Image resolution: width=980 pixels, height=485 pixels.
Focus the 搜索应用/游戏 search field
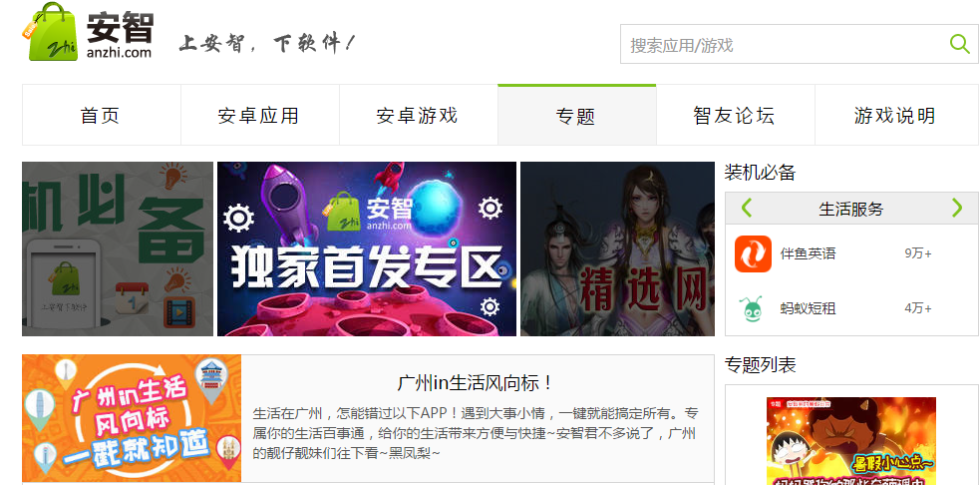click(x=785, y=45)
